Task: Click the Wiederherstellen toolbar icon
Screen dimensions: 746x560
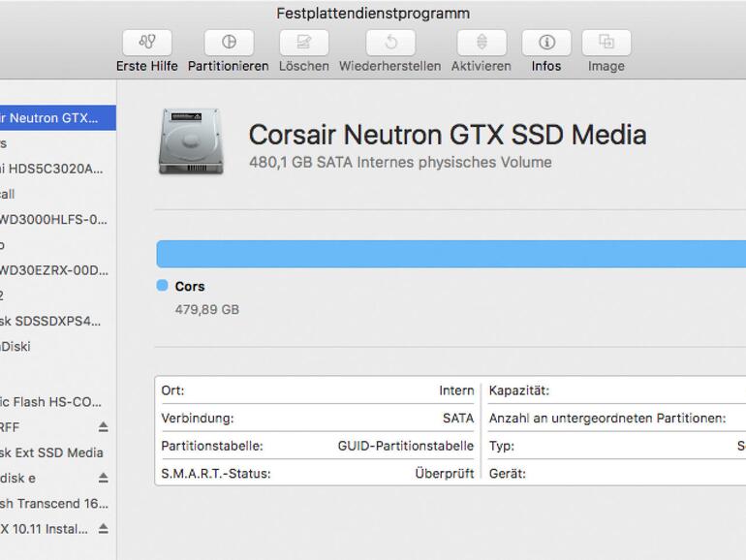Action: pyautogui.click(x=390, y=43)
